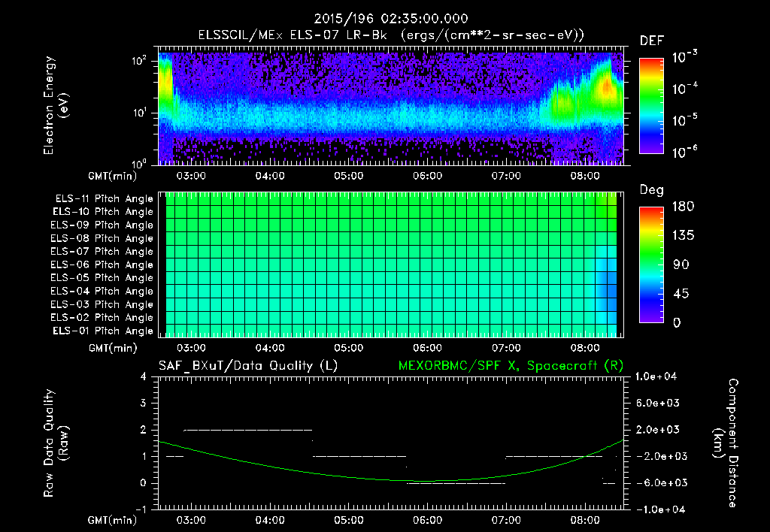The image size is (770, 532).
Task: Click the ELS-04 Pitch Angle row label
Action: click(x=102, y=291)
